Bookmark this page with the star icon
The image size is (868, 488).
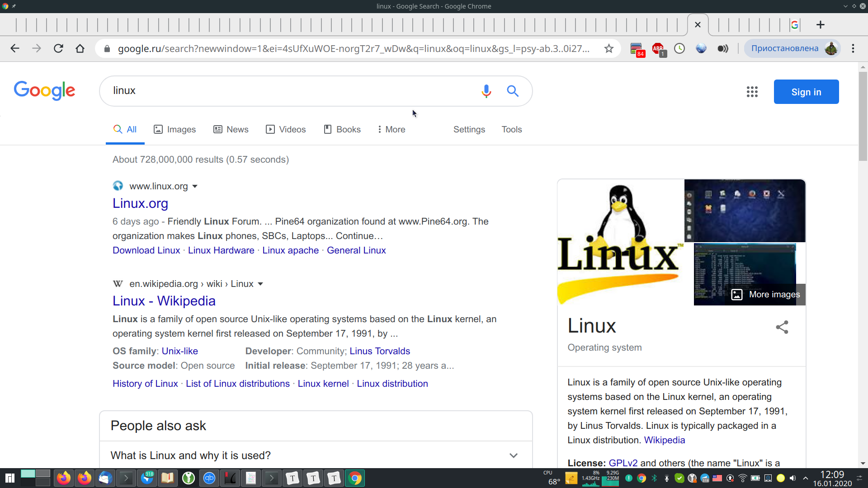click(609, 48)
